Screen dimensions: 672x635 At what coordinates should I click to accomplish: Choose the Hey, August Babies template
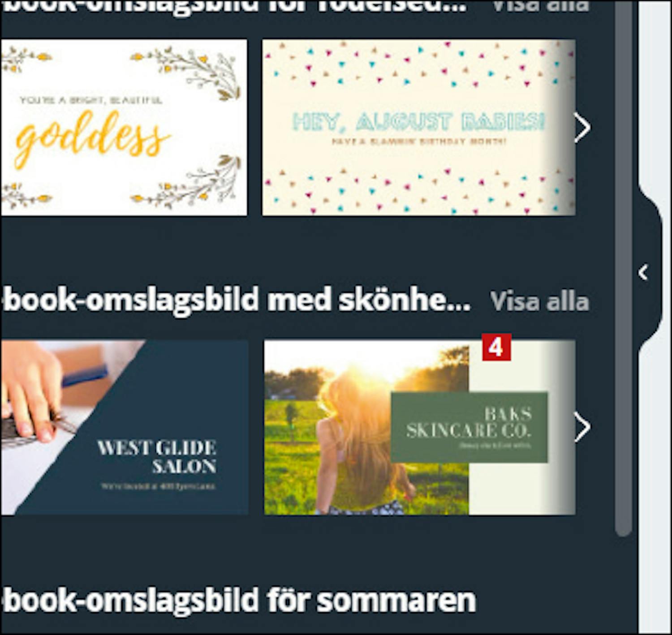point(418,128)
